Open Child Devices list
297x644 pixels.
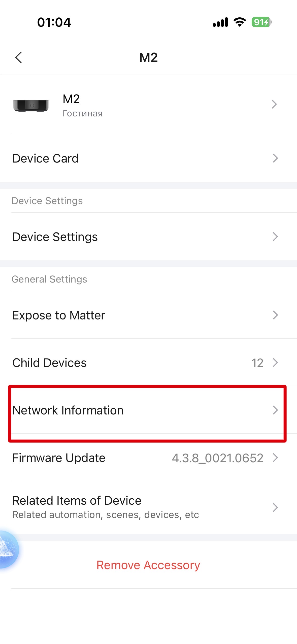[x=50, y=363]
